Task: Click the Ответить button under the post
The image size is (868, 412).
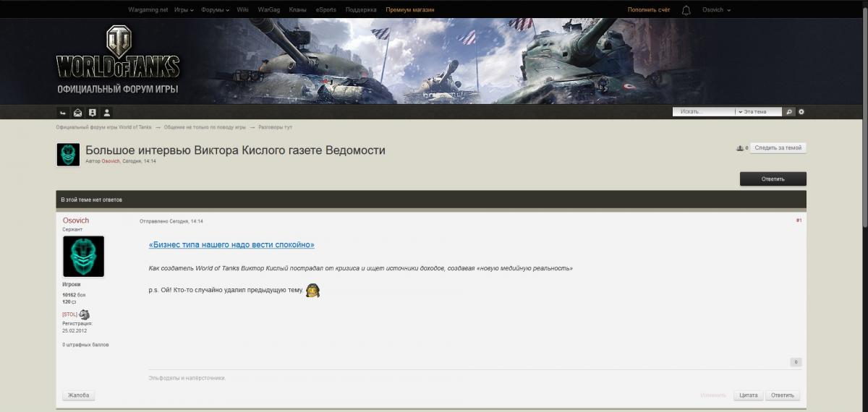Action: [x=783, y=395]
